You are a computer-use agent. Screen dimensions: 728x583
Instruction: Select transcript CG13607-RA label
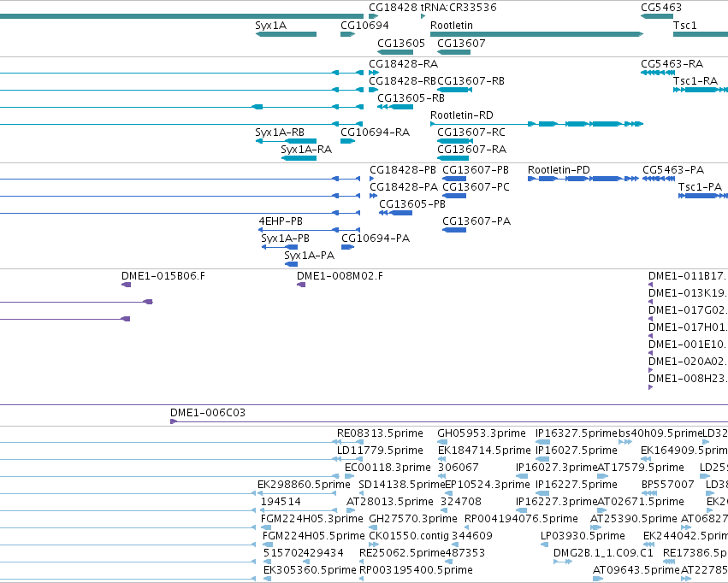click(x=471, y=150)
